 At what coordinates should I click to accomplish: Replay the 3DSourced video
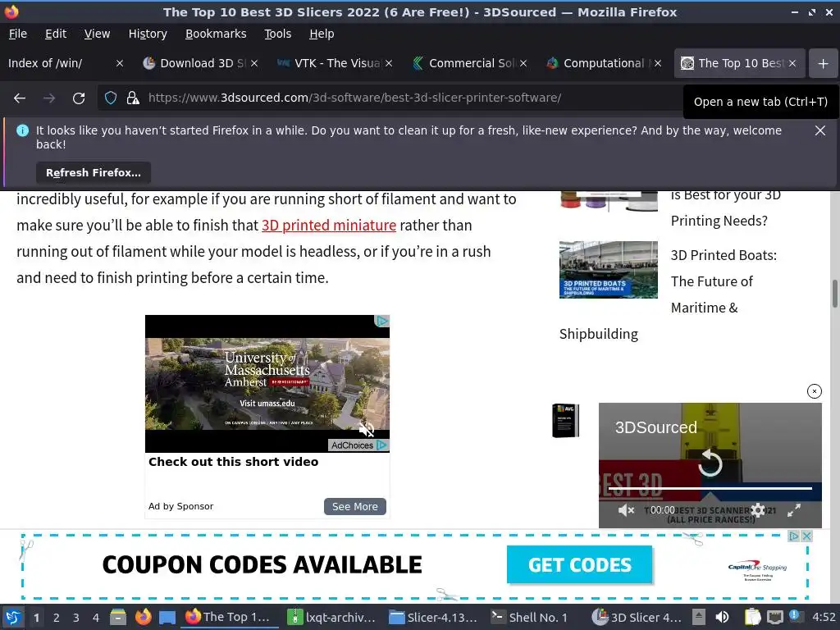[x=710, y=463]
